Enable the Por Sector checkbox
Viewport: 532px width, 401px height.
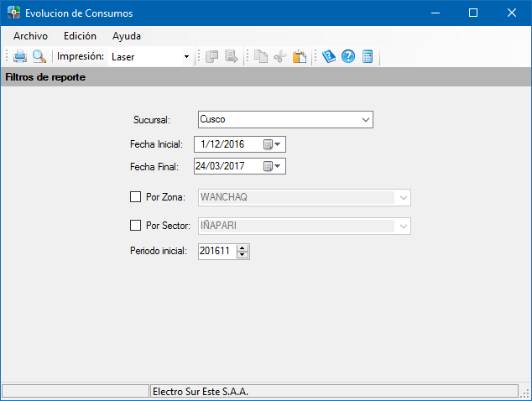135,226
